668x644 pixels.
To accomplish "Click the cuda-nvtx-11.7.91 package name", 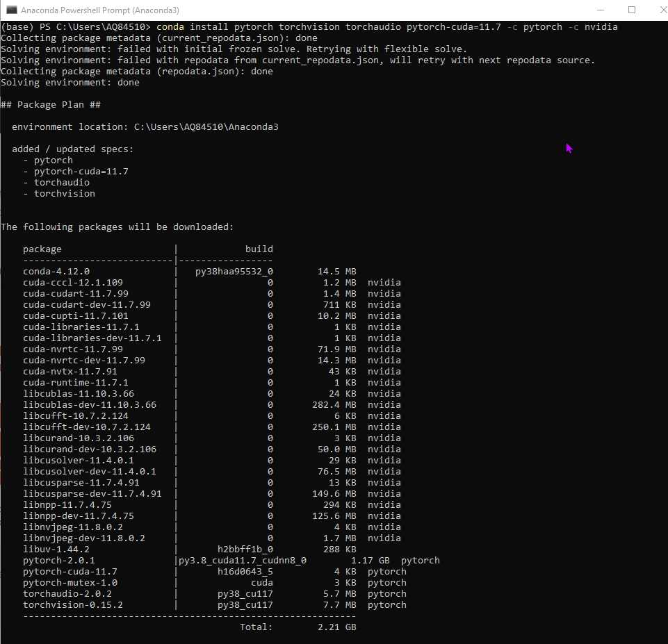I will [x=70, y=371].
